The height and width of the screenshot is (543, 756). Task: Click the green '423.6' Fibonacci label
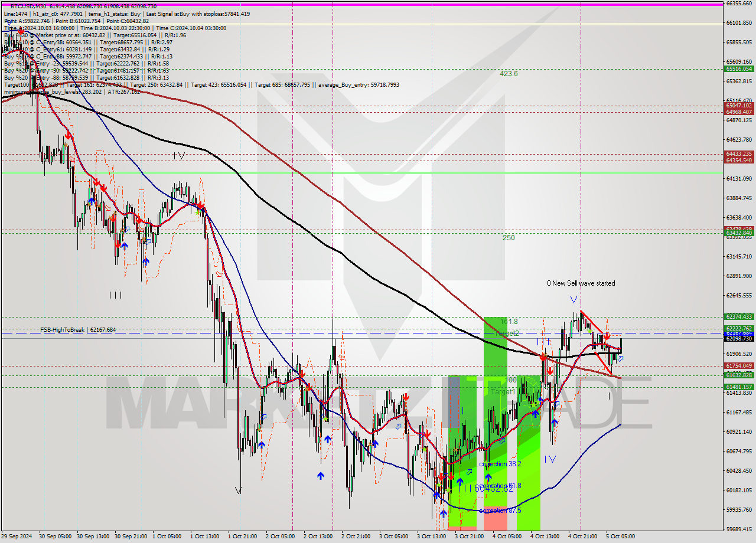click(509, 74)
